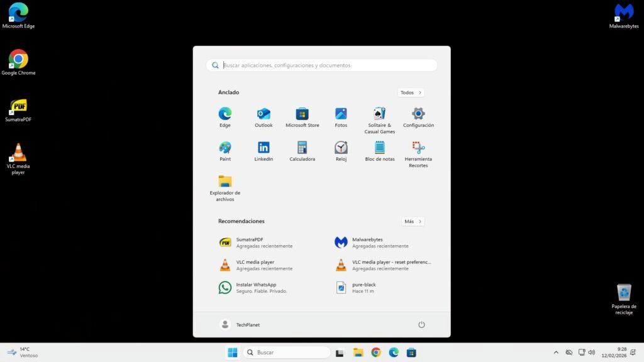The width and height of the screenshot is (644, 362).
Task: Open Outlook from the Anclado section
Action: (264, 115)
